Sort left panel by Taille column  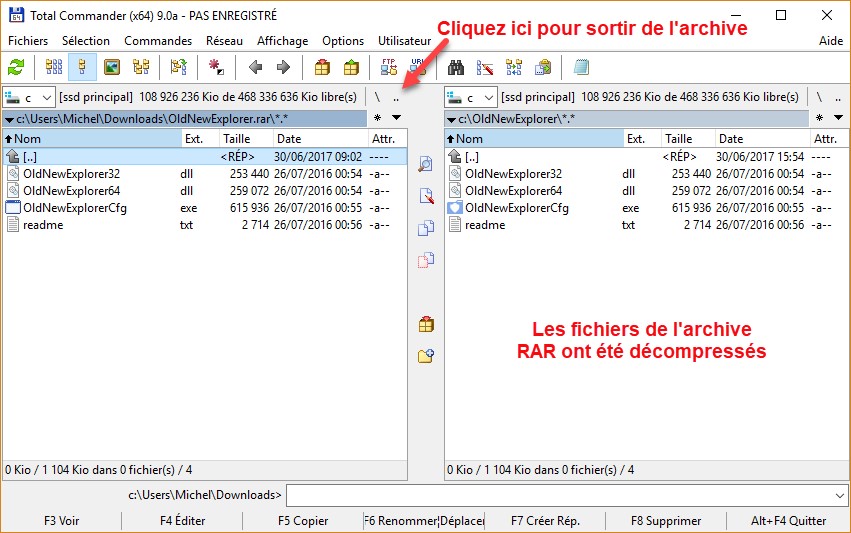[x=246, y=139]
